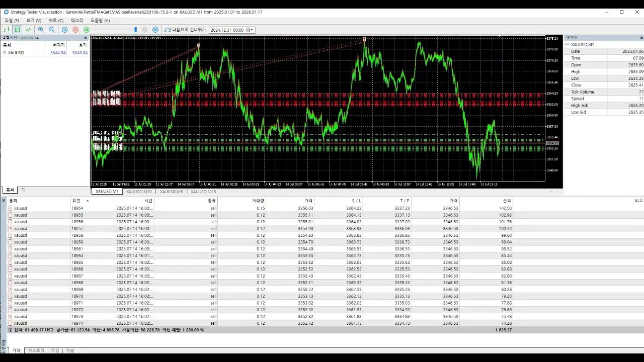Click XAUUSD,M1 header in Data Window

(582, 45)
